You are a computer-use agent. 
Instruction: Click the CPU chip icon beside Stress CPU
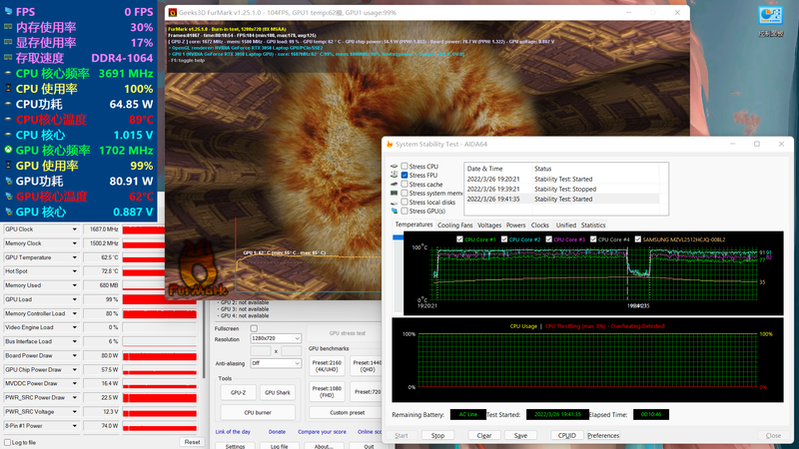[393, 166]
